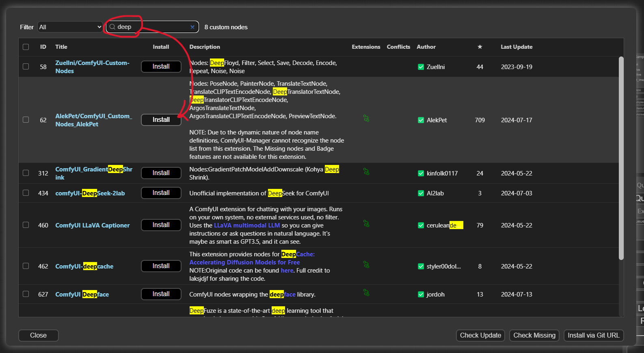Click the author name styler00dol...
The image size is (644, 353).
click(444, 266)
